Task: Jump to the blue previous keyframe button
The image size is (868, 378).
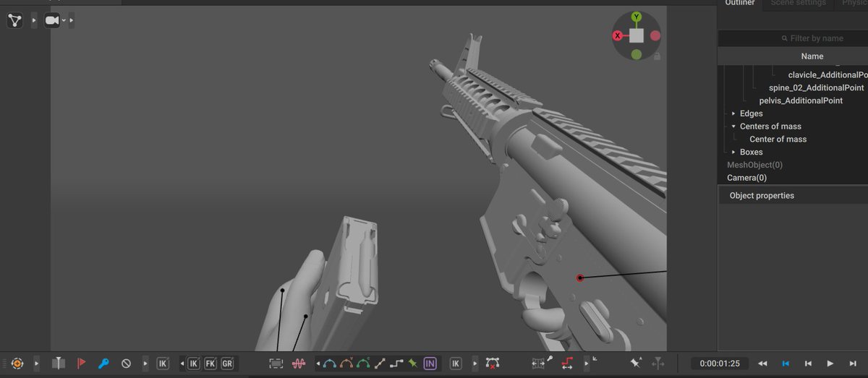Action: click(786, 364)
